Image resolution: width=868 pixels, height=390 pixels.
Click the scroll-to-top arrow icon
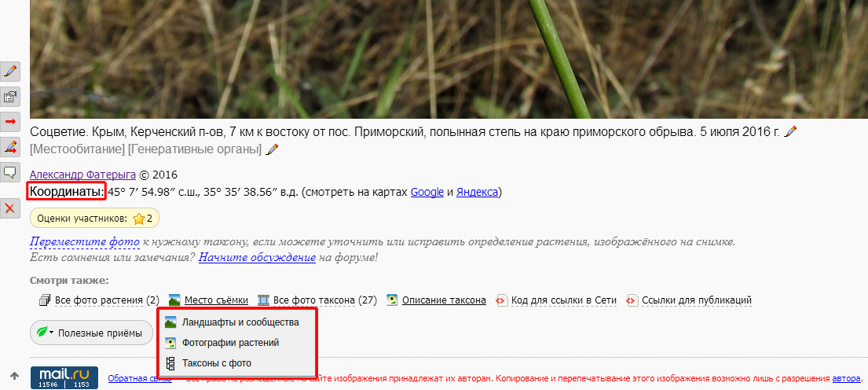click(14, 376)
